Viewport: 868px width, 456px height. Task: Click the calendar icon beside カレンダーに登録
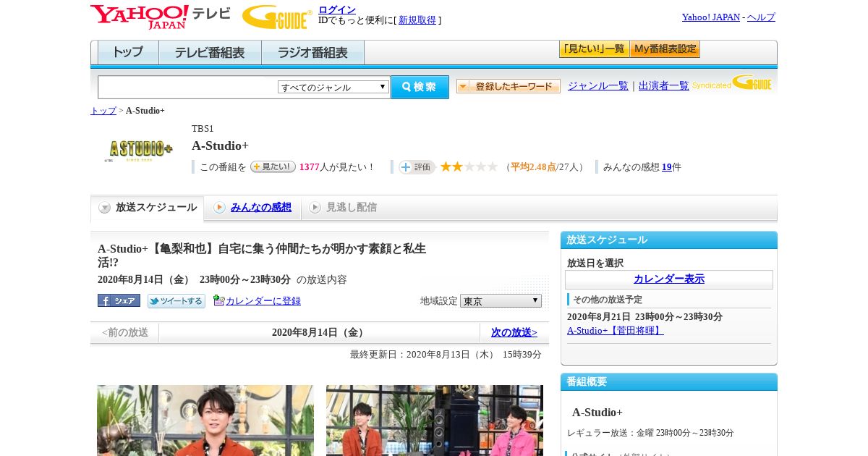[x=219, y=300]
